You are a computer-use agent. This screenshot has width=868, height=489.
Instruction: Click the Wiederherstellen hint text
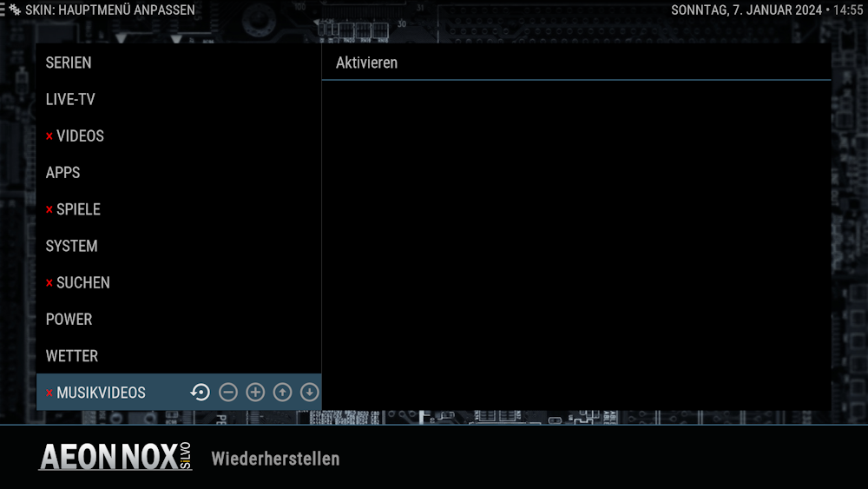click(275, 459)
